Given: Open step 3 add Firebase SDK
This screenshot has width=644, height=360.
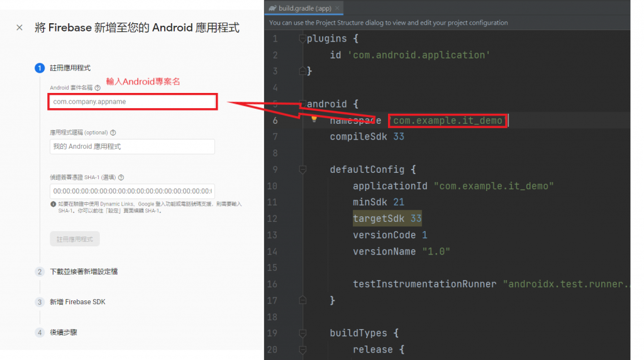Looking at the screenshot, I should [77, 302].
